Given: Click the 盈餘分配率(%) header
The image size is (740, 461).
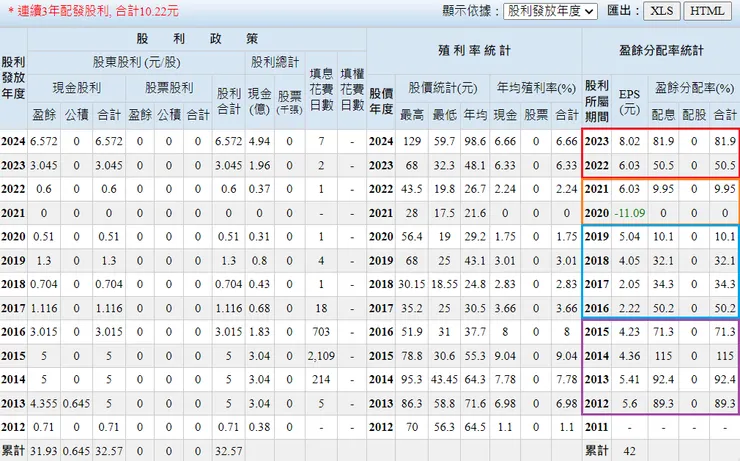Looking at the screenshot, I should [x=694, y=88].
